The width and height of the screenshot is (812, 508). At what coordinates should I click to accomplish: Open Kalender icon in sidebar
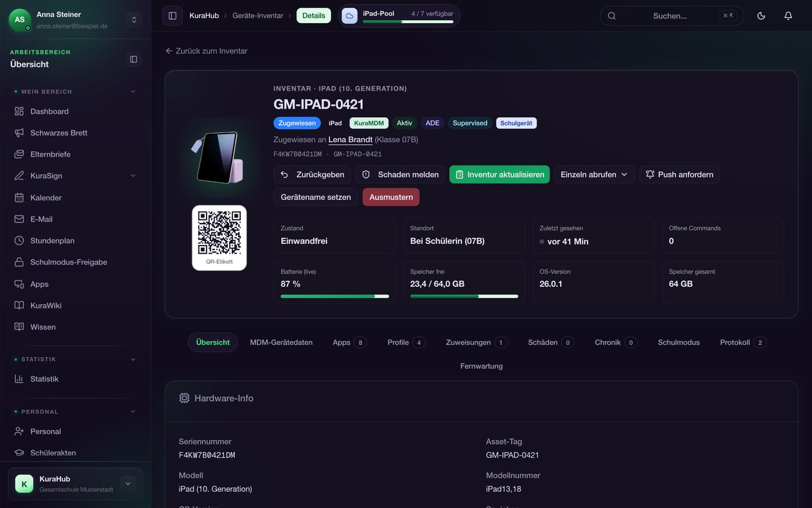tap(19, 197)
